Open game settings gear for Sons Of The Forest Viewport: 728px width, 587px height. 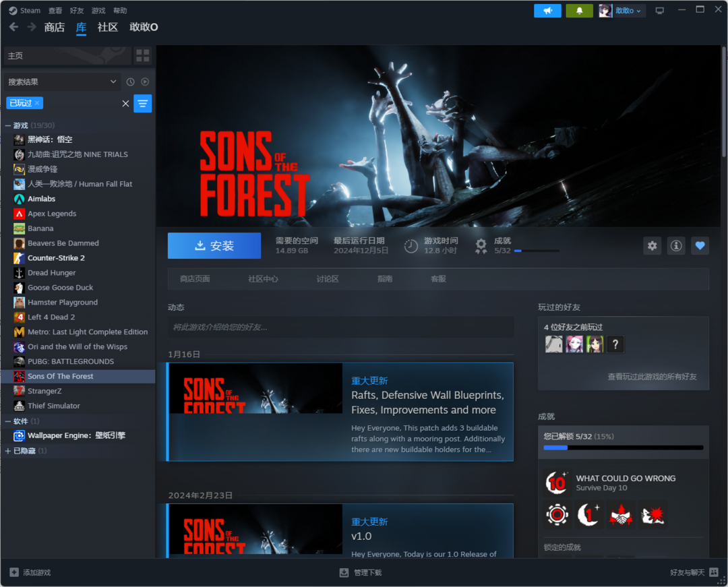pos(653,245)
